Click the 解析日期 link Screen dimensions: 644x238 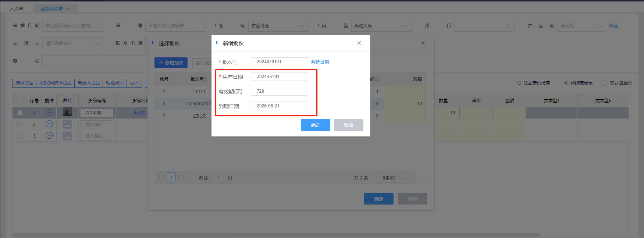(x=320, y=62)
